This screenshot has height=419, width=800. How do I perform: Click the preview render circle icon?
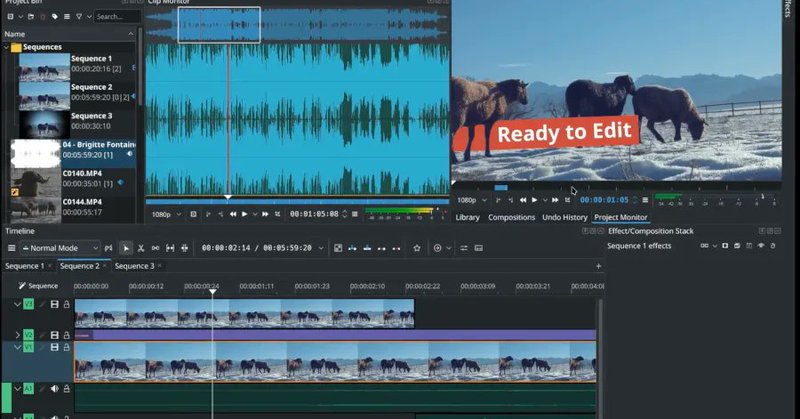click(x=437, y=248)
